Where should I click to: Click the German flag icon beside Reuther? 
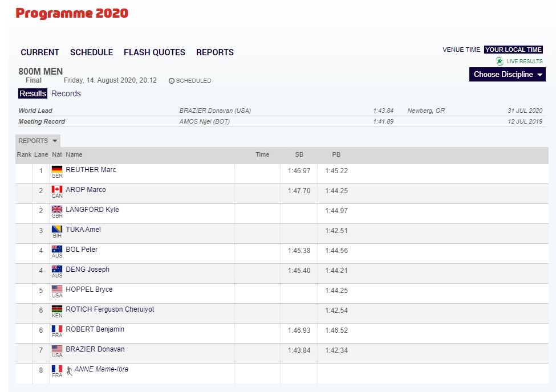(57, 169)
